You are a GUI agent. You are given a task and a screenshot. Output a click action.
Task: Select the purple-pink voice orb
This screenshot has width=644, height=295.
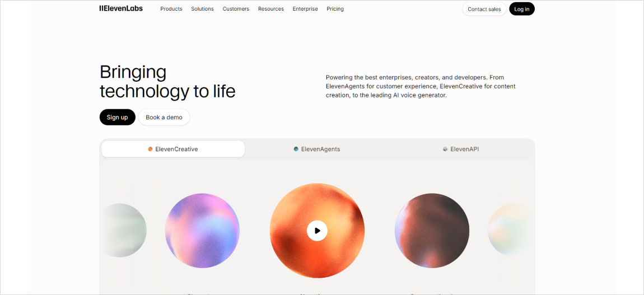(x=203, y=231)
